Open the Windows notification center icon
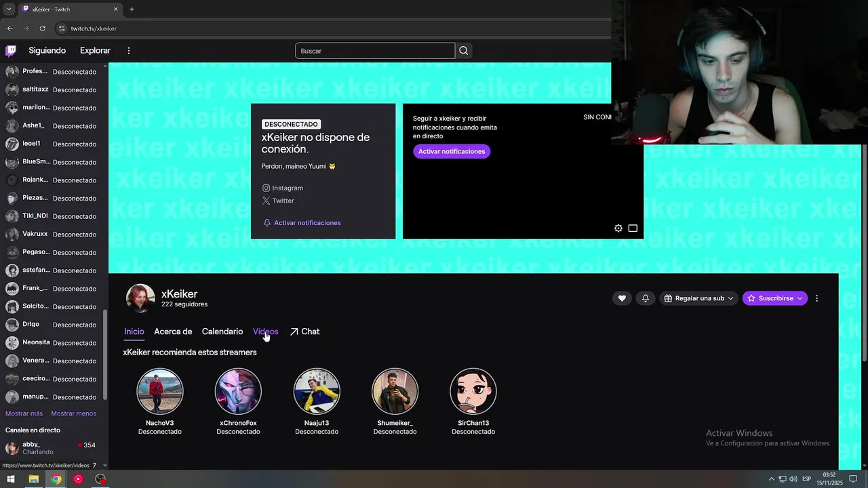 854,479
